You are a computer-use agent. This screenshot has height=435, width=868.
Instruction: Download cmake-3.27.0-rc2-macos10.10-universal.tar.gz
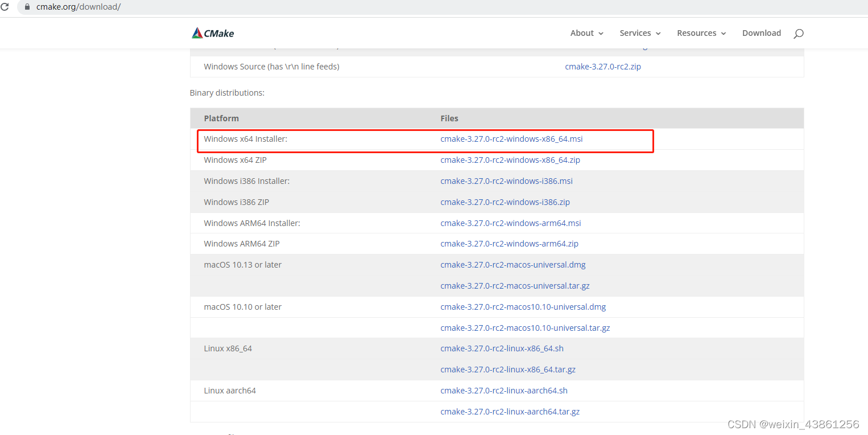pos(525,328)
